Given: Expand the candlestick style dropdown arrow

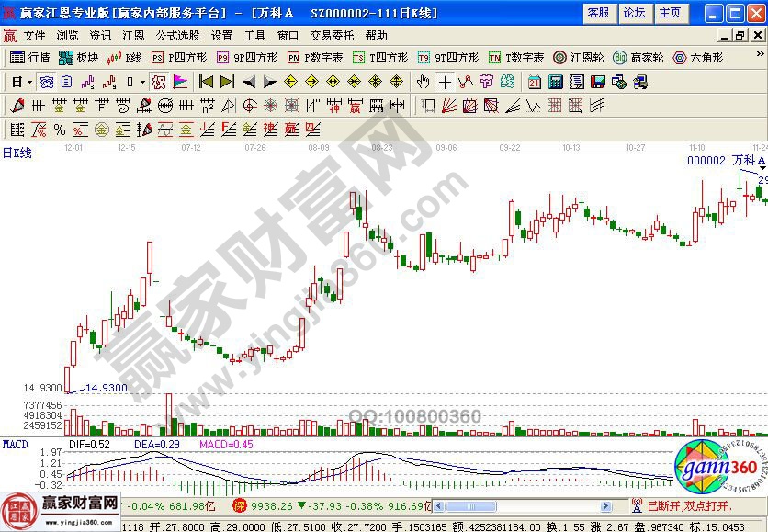Looking at the screenshot, I should tap(142, 82).
